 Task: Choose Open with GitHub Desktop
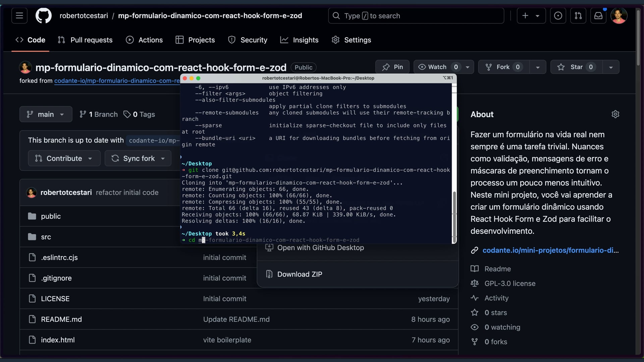coord(358,248)
